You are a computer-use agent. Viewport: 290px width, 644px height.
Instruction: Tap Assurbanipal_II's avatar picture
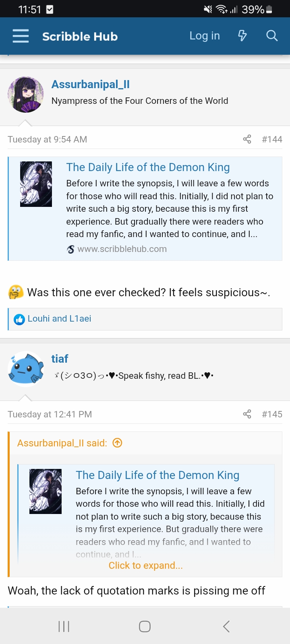click(x=26, y=95)
